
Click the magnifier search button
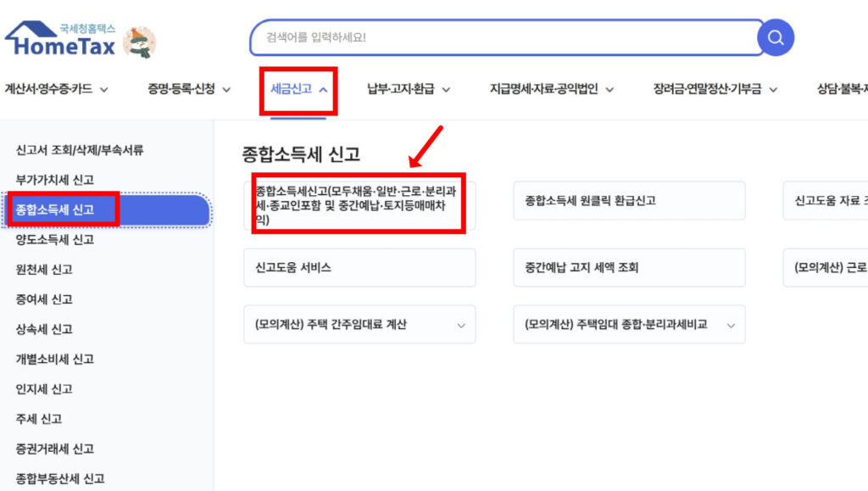click(x=776, y=37)
